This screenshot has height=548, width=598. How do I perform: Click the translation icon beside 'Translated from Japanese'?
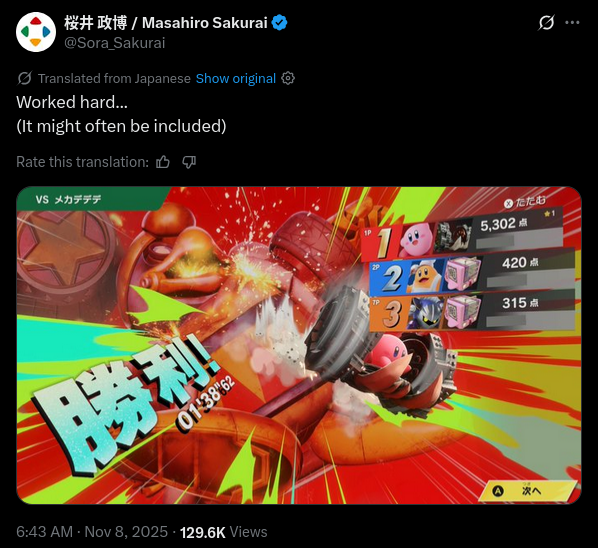click(x=24, y=79)
